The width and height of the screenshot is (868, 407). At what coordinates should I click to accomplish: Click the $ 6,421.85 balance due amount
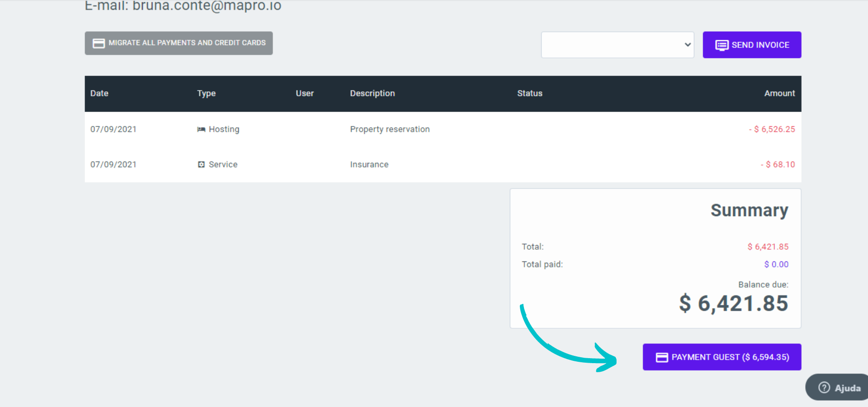[x=733, y=303]
